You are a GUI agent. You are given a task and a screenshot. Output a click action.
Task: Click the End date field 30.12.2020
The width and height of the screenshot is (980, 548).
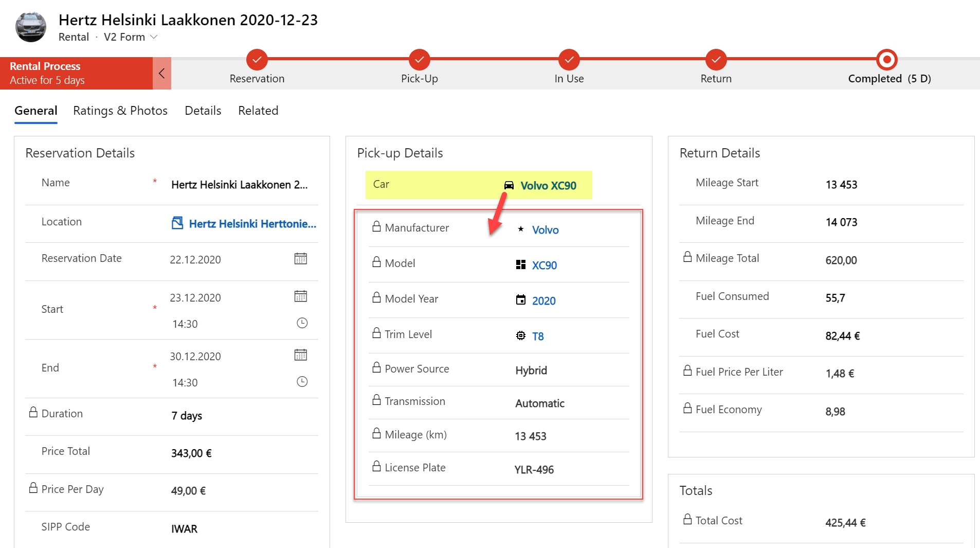point(195,357)
